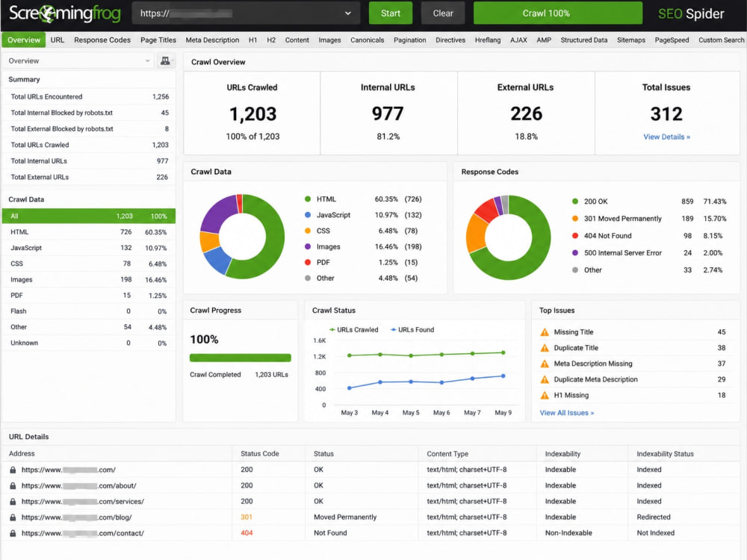Click Total URLs Encountered summary row
Screen dimensions: 747x560
pyautogui.click(x=89, y=96)
